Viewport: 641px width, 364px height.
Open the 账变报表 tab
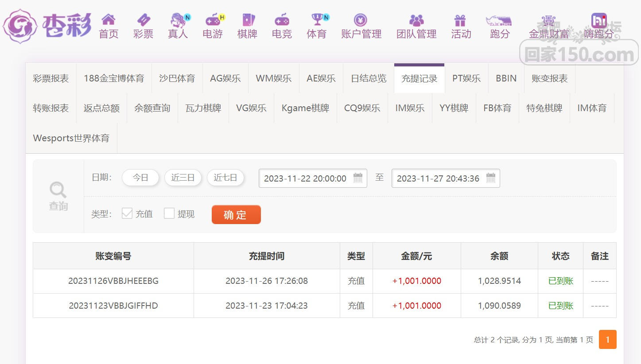click(549, 78)
